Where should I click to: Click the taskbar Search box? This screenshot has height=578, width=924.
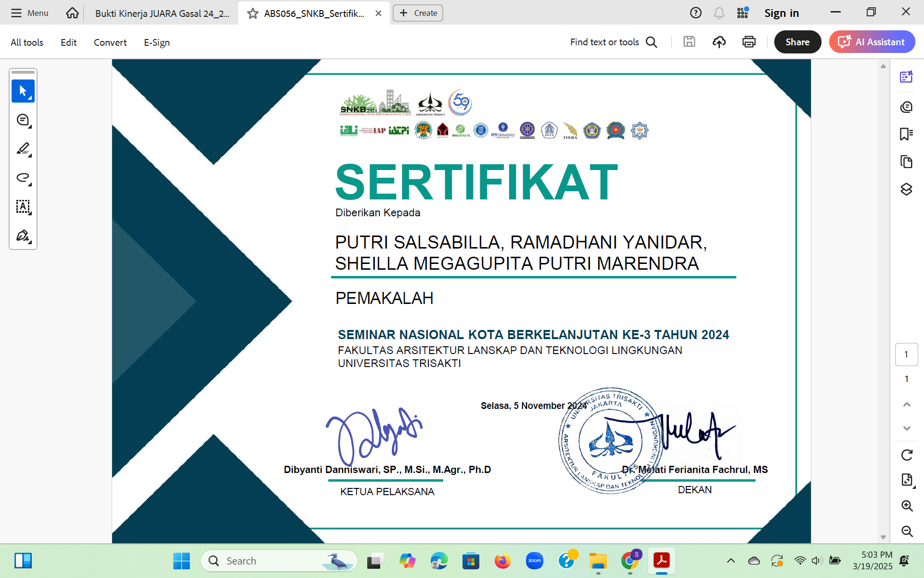point(279,561)
